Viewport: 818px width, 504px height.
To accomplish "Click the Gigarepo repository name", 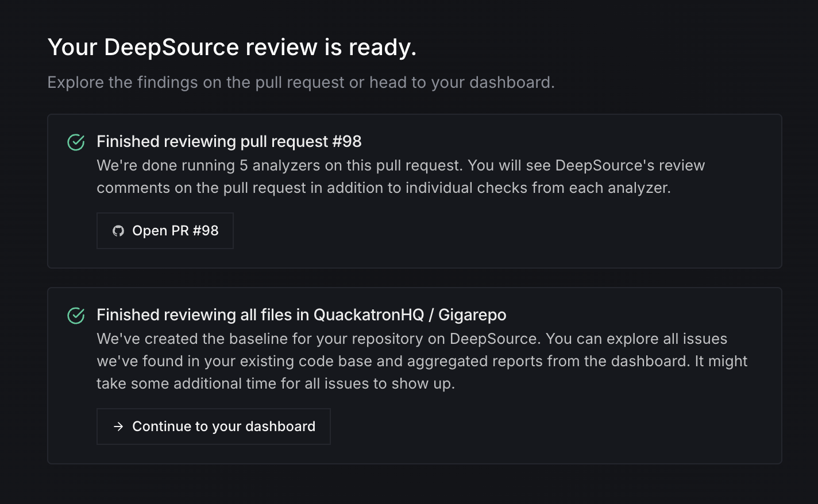I will (x=472, y=315).
